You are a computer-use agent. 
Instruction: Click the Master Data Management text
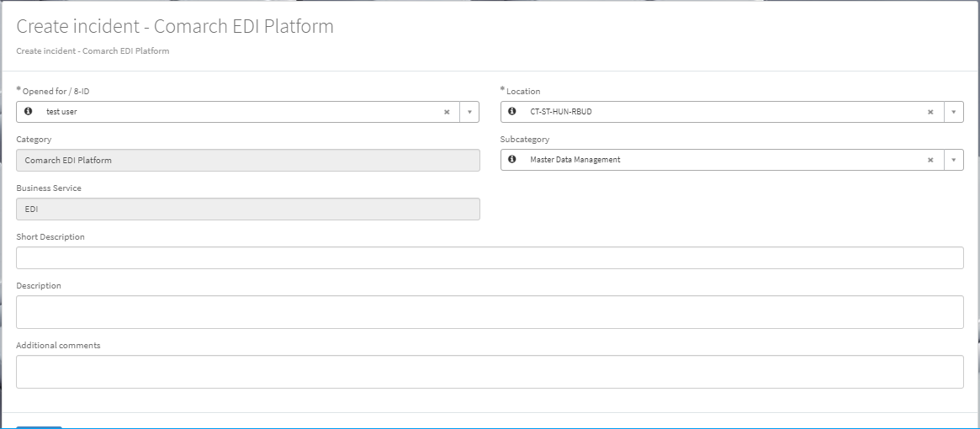point(575,160)
